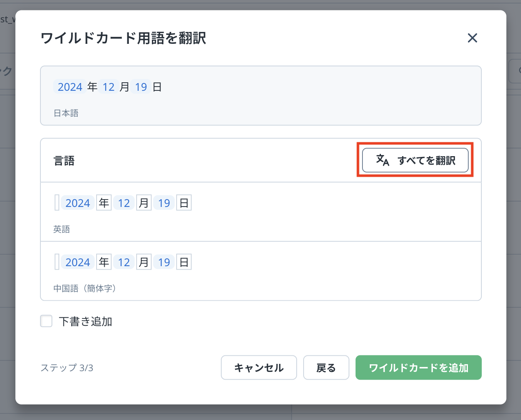Click the 年 text field in 中国語 row
This screenshot has width=521, height=420.
(104, 262)
